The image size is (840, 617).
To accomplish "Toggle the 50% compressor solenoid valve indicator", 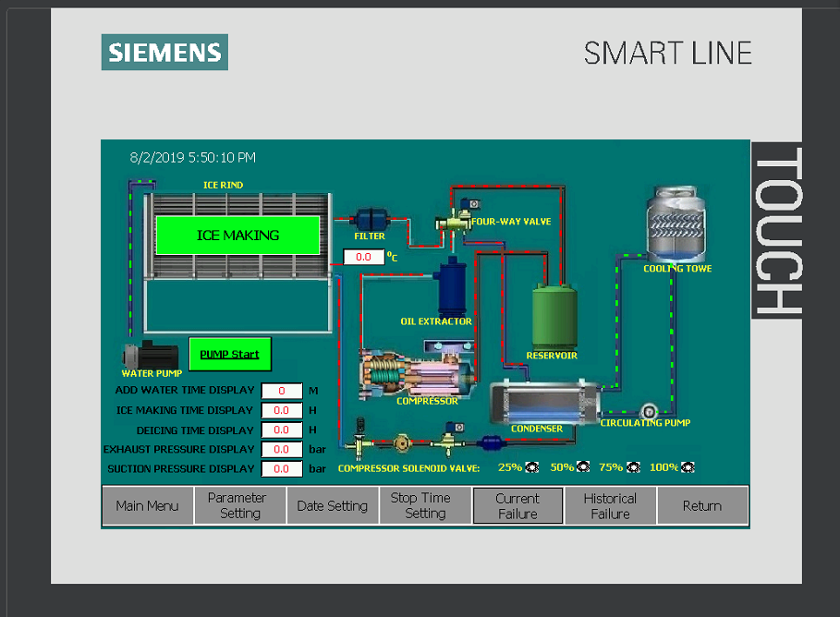I will click(583, 467).
